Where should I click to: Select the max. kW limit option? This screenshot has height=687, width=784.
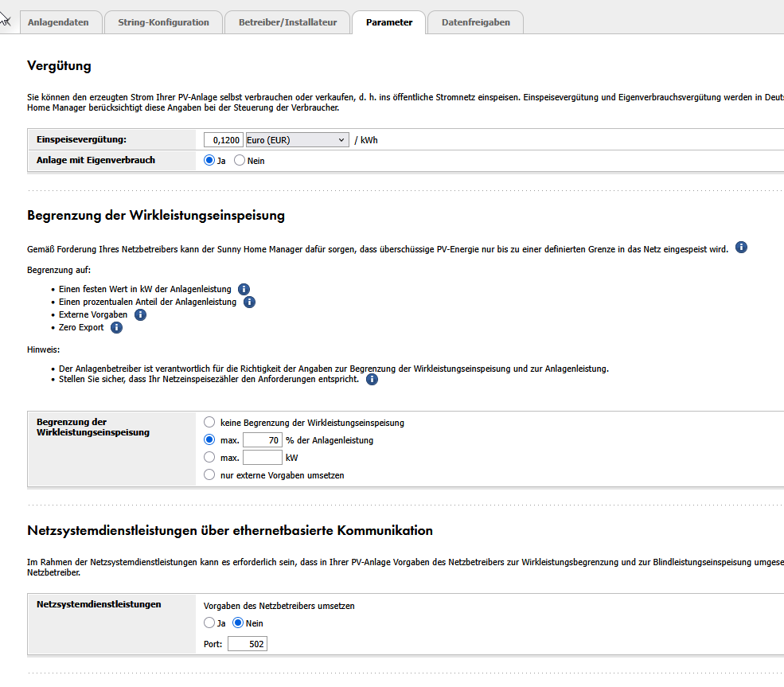pos(209,458)
